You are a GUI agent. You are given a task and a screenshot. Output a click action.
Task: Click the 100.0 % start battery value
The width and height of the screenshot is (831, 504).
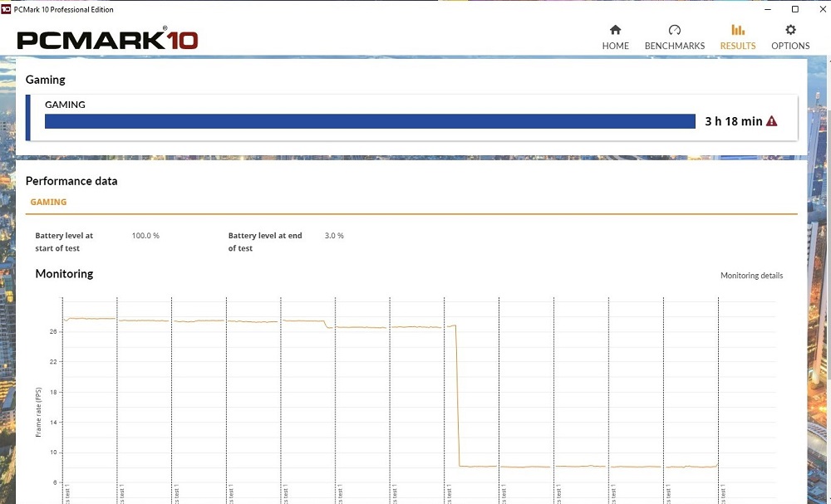click(x=145, y=236)
